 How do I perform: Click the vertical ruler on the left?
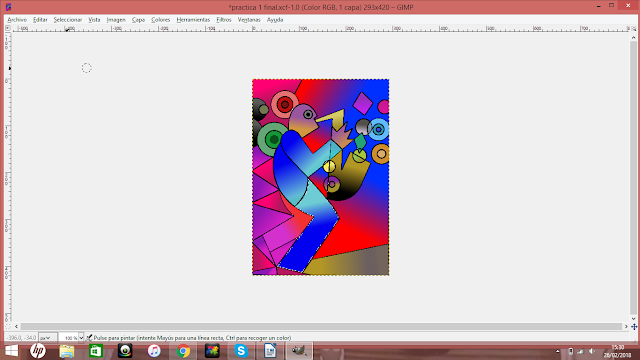(8, 178)
